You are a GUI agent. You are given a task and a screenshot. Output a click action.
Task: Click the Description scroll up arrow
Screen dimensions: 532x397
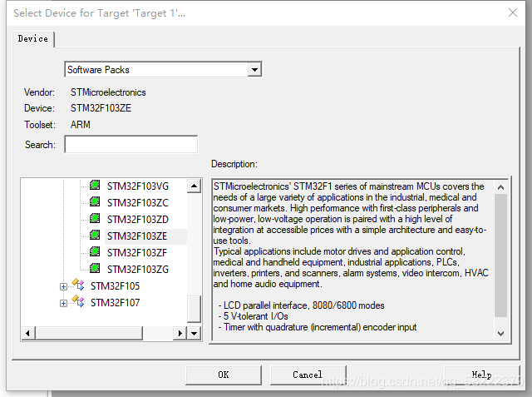pyautogui.click(x=500, y=187)
